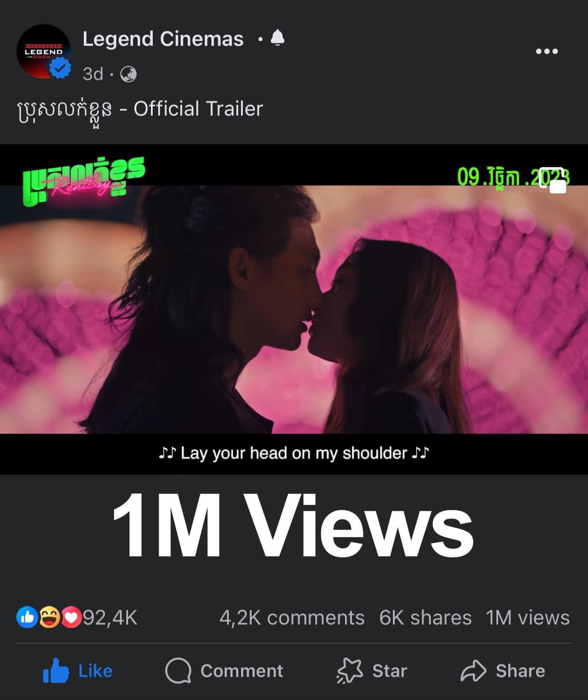Image resolution: width=588 pixels, height=700 pixels.
Task: Tap the Comment button
Action: pyautogui.click(x=224, y=671)
